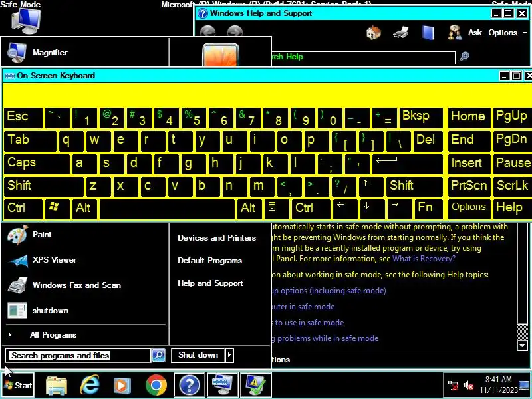Image resolution: width=532 pixels, height=399 pixels.
Task: Open Windows Explorer folder on the taskbar
Action: tap(57, 385)
